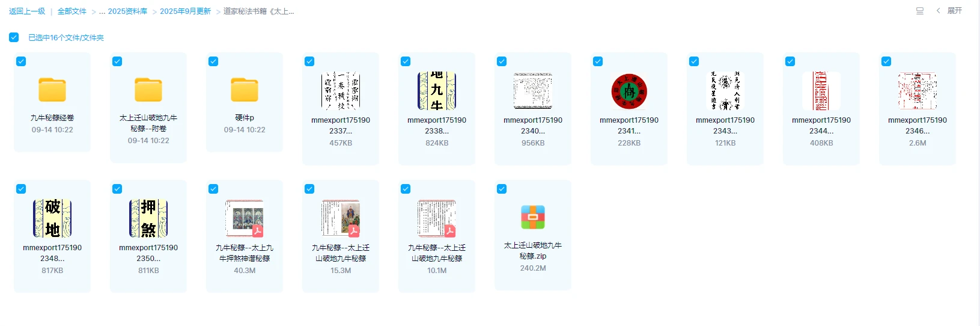This screenshot has width=980, height=326.
Task: Open the 破地 image thumbnail
Action: click(52, 218)
